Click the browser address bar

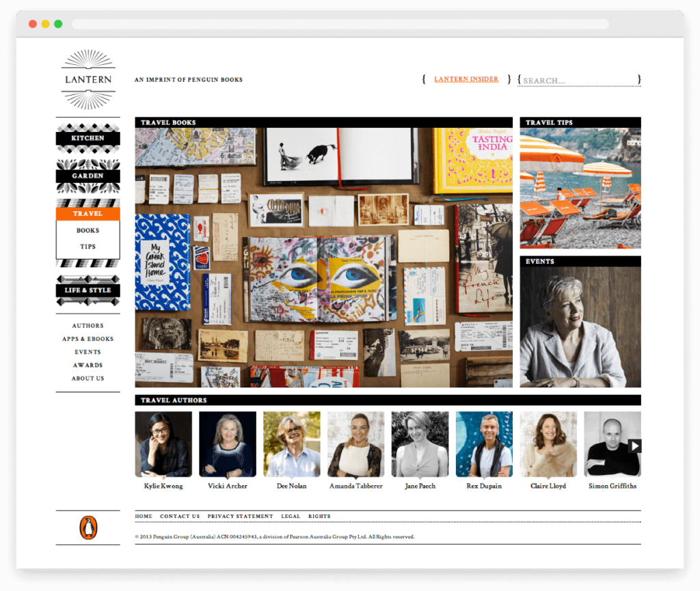pyautogui.click(x=340, y=24)
